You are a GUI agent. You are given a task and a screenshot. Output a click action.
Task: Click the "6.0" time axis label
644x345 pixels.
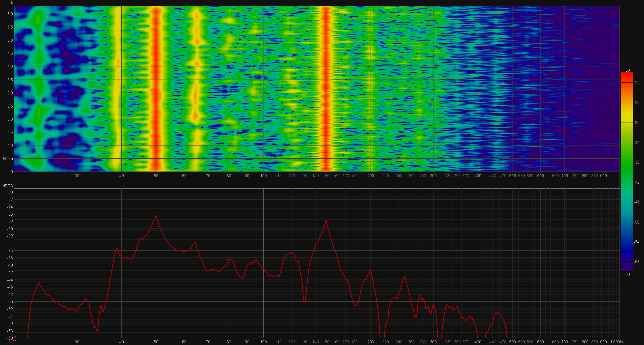(x=10, y=14)
